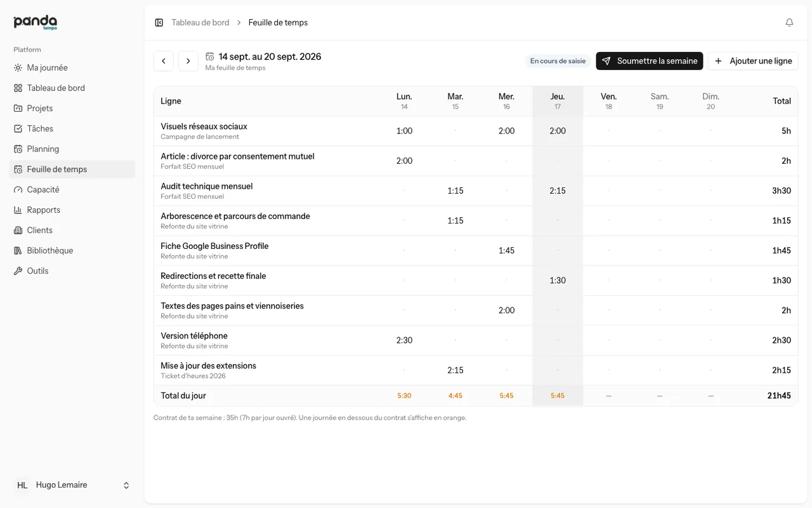Screen dimensions: 812x508
Task: Click the Projets folder icon
Action: click(x=18, y=109)
